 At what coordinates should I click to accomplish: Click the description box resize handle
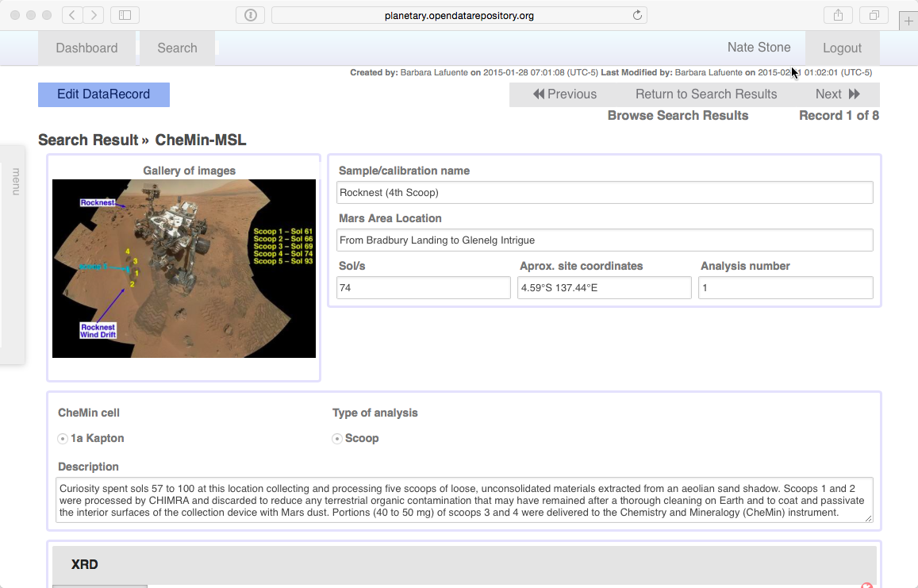[868, 517]
